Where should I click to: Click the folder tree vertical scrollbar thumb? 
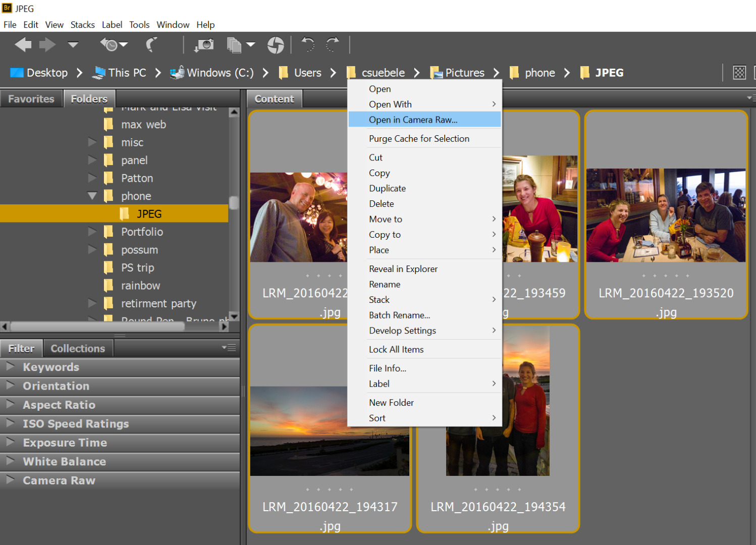[234, 203]
